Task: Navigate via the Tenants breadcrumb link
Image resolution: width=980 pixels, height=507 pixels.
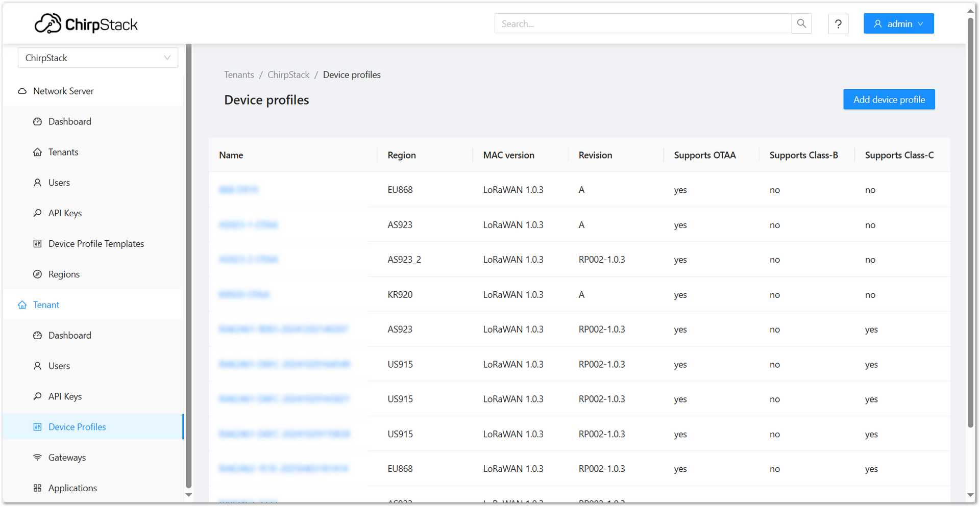Action: pos(238,74)
